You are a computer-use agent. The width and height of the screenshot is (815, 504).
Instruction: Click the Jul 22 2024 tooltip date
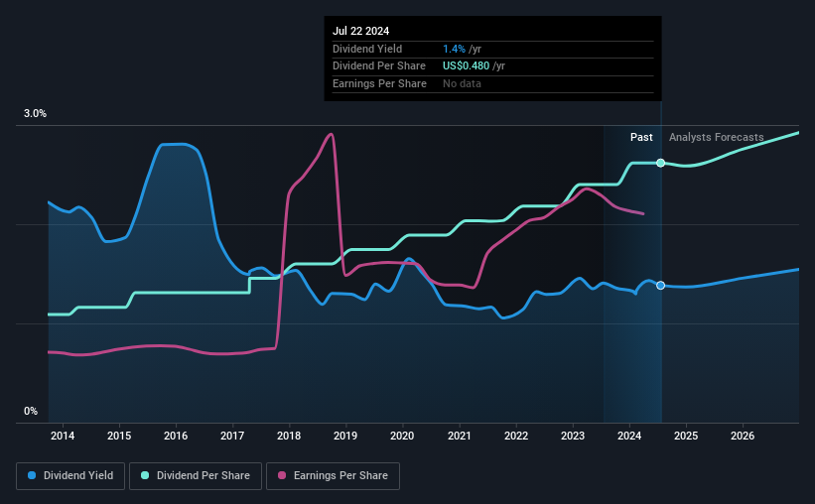(360, 31)
